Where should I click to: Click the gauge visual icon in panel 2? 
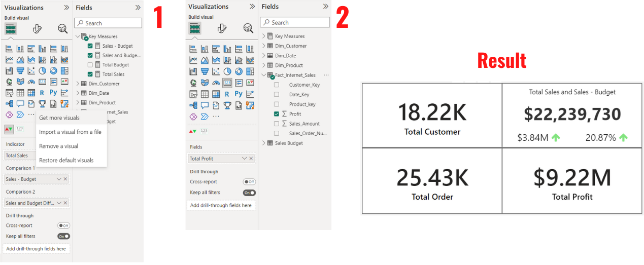point(216,83)
